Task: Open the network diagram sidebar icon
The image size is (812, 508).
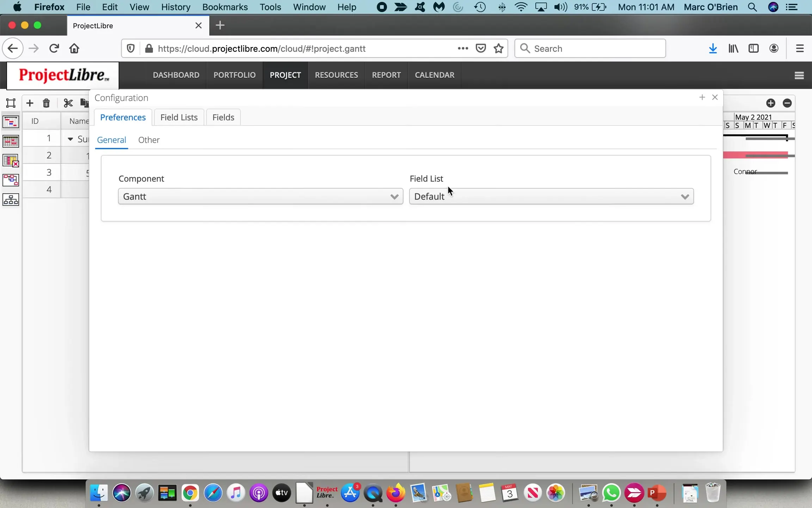Action: coord(11,180)
